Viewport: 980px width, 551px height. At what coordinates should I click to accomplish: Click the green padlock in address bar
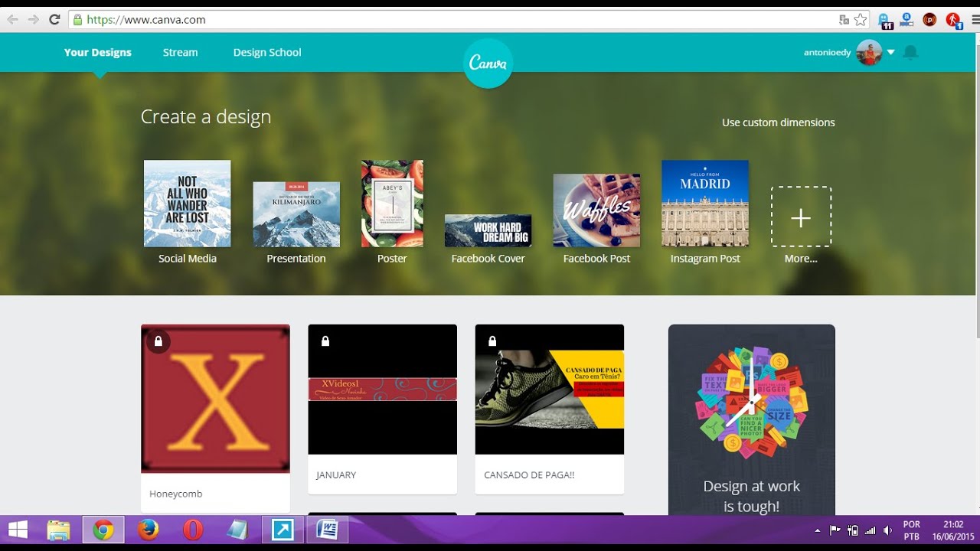(77, 20)
